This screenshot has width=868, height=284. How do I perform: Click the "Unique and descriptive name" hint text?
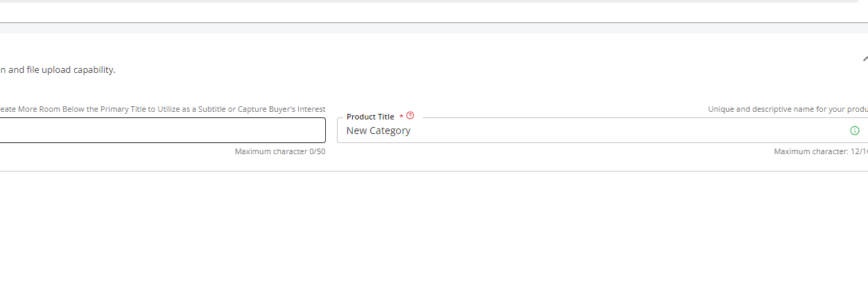click(787, 109)
